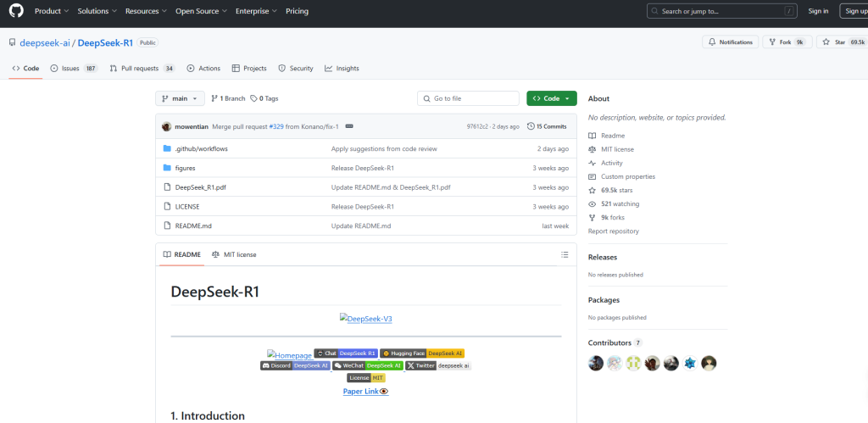Expand the Open Source menu

(201, 11)
